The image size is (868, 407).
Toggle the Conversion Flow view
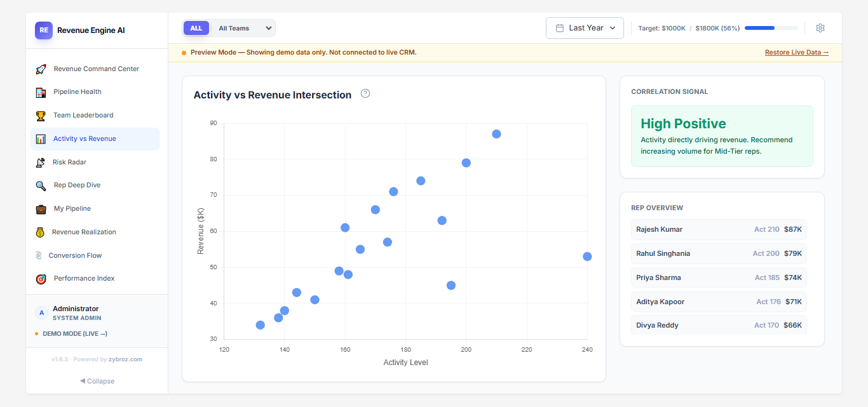click(x=75, y=255)
